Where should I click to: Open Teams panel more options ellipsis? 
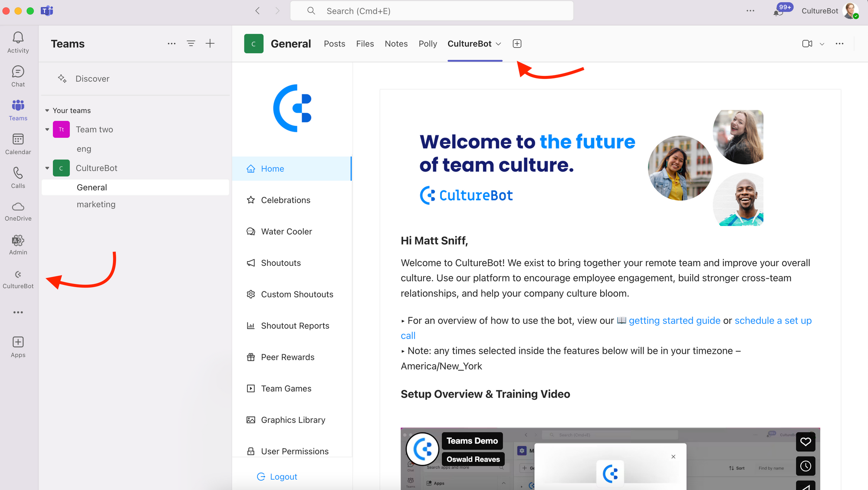point(172,43)
